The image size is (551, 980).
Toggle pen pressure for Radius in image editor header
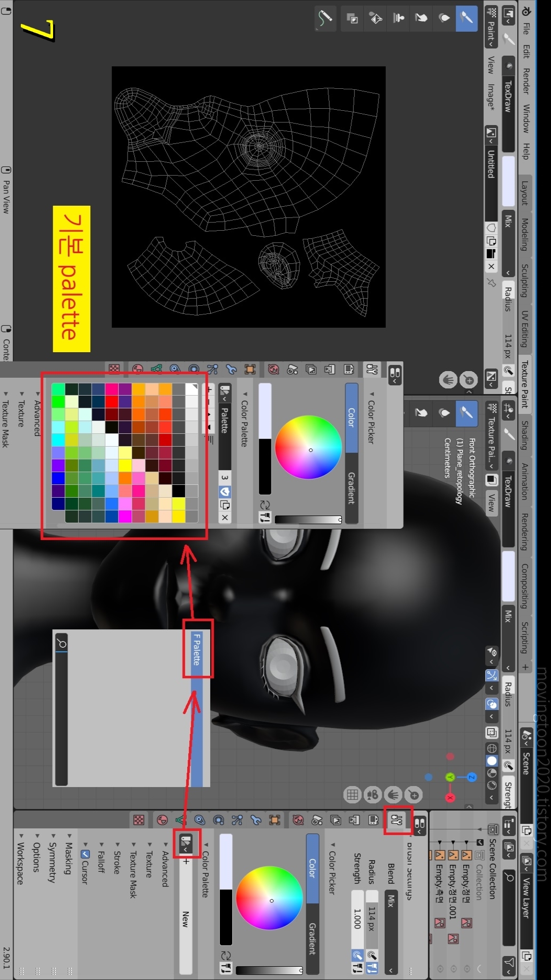pos(508,370)
